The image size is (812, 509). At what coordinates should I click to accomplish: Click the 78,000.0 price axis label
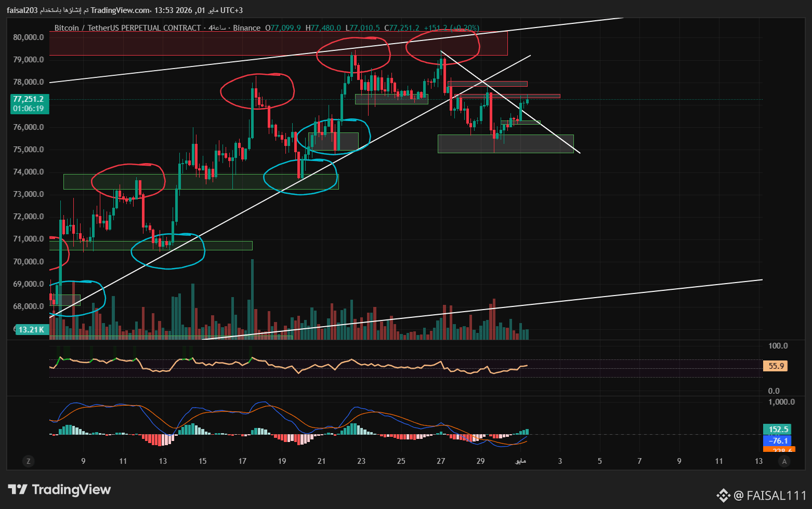29,82
